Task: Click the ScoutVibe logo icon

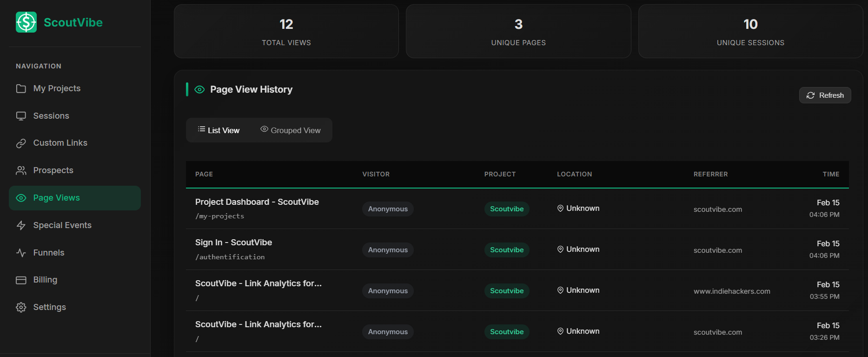Action: click(26, 22)
